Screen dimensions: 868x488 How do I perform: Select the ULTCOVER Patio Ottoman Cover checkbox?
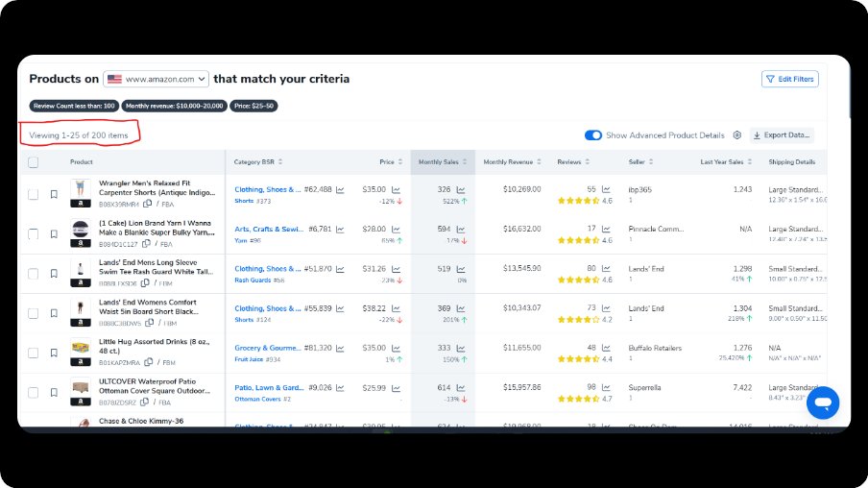click(x=34, y=392)
